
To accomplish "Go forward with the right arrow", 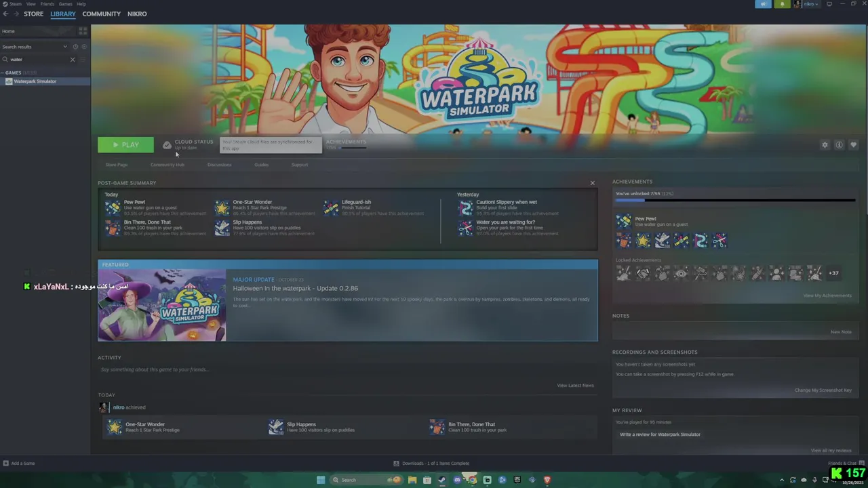I will pos(16,14).
